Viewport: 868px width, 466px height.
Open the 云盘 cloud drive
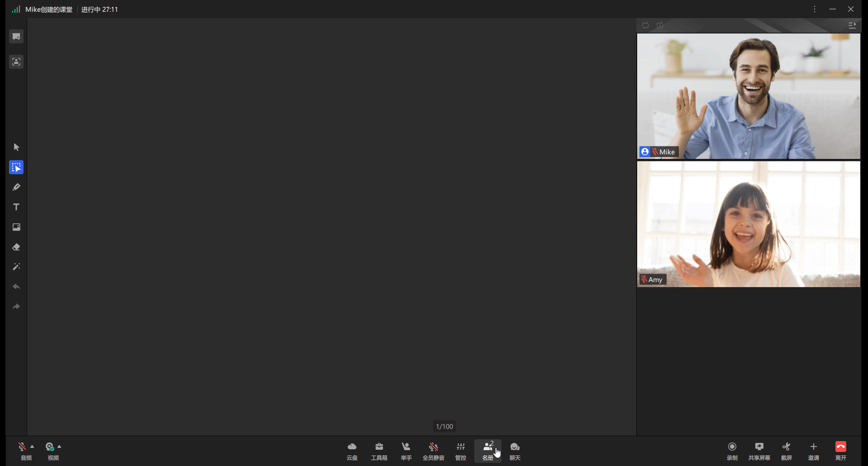tap(352, 451)
